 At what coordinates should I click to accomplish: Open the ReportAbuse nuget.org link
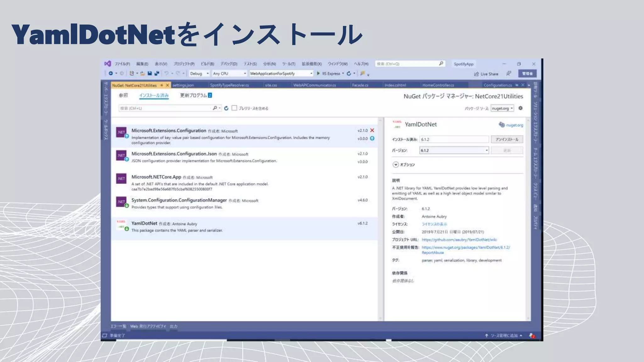tap(466, 250)
